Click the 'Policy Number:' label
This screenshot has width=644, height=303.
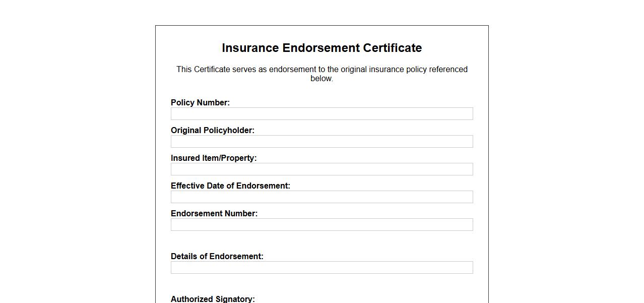point(200,102)
